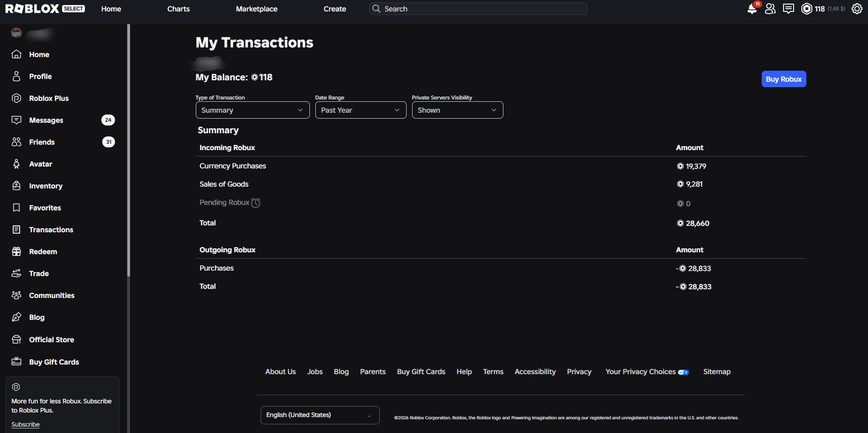This screenshot has width=868, height=433.
Task: Open the Accessibility footer link
Action: coord(535,372)
